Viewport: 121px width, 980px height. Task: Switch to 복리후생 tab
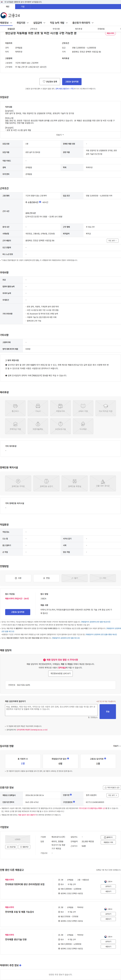click(x=79, y=29)
